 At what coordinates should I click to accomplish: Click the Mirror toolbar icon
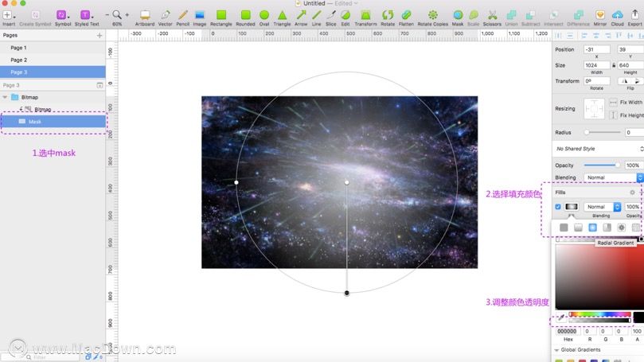(x=600, y=15)
